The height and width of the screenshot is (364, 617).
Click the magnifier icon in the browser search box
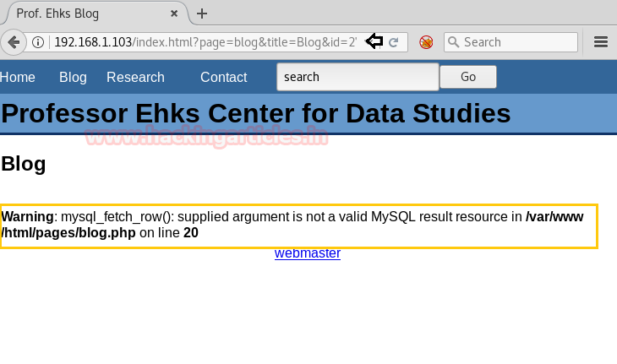(x=453, y=42)
